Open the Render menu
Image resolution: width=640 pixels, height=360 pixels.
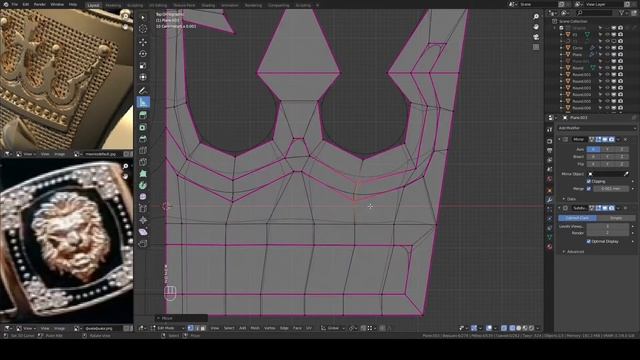pyautogui.click(x=40, y=4)
